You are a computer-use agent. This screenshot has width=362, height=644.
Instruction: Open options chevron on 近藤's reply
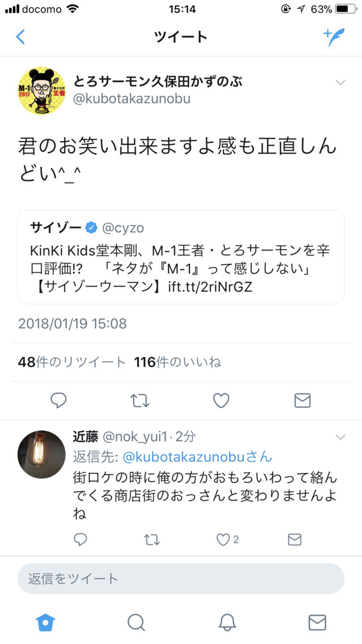coord(341,437)
